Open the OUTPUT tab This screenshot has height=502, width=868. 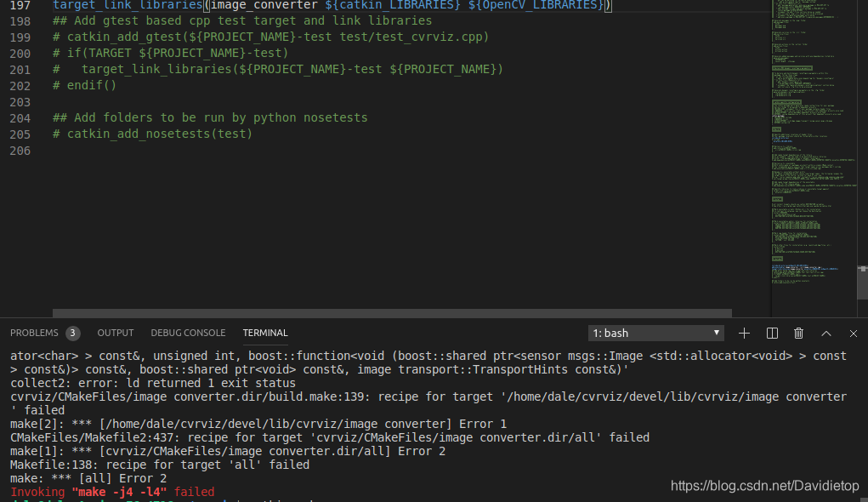(116, 333)
